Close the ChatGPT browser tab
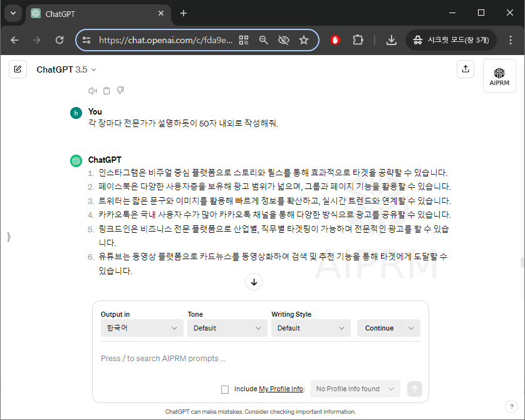Image resolution: width=525 pixels, height=420 pixels. 161,13
